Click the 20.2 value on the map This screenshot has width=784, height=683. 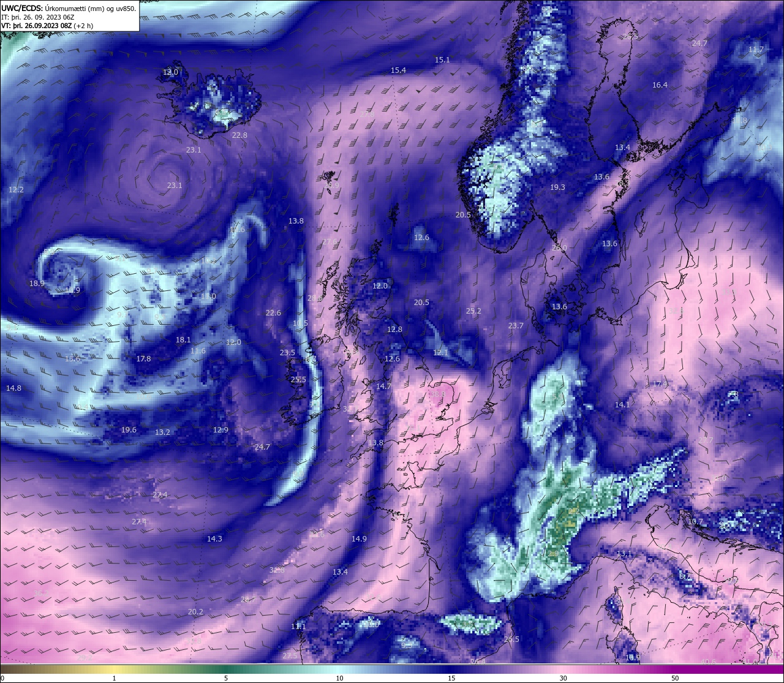[x=195, y=612]
